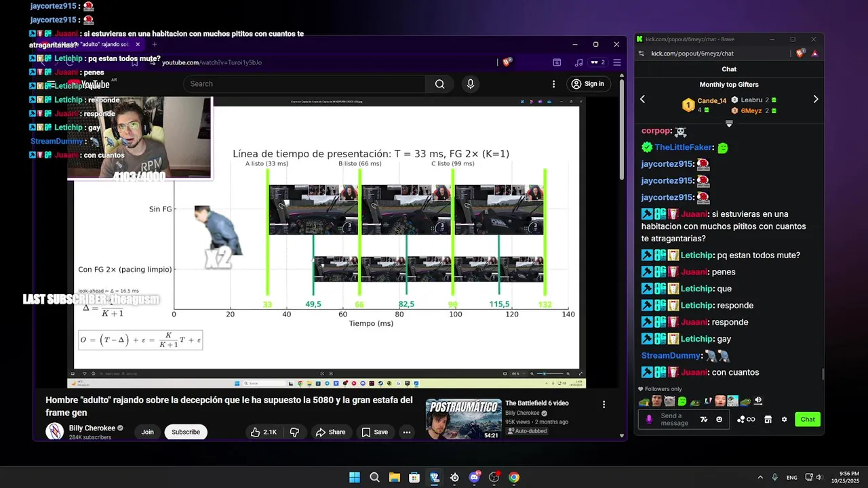
Task: Click the ENG language indicator
Action: click(791, 478)
